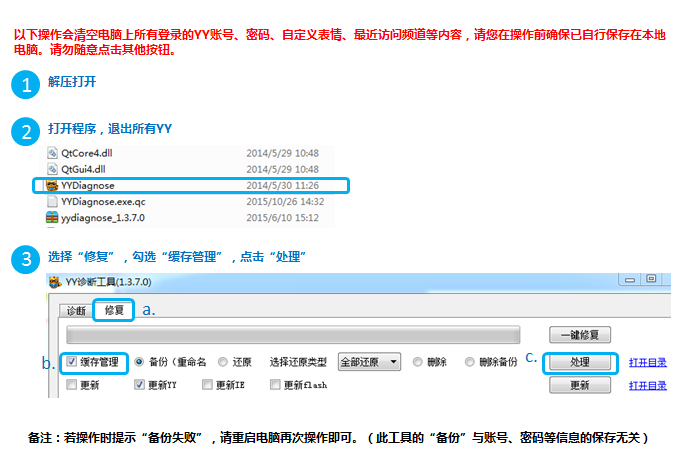Select the YYDiagnose.exe.qc file name
680x455 pixels.
pyautogui.click(x=103, y=202)
